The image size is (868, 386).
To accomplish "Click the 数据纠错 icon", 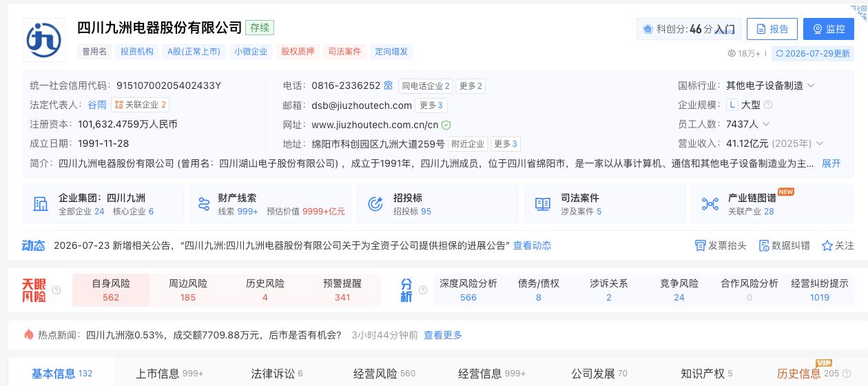I will click(x=763, y=245).
